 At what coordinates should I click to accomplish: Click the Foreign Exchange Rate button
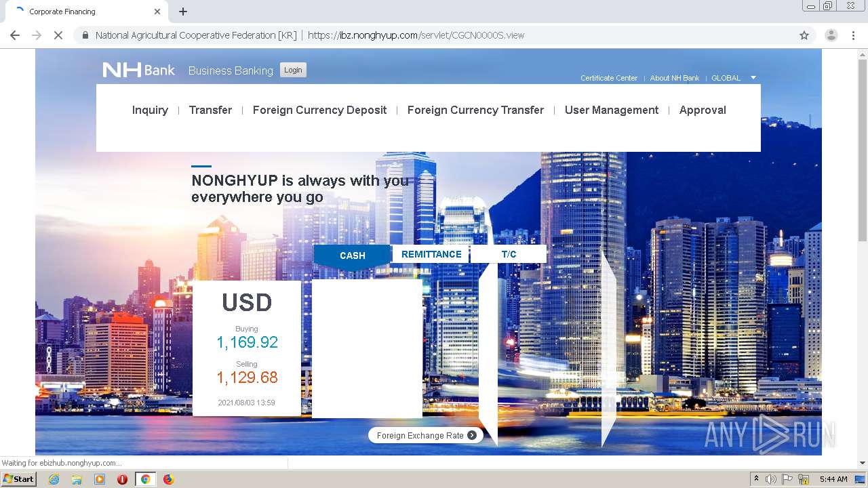[426, 435]
